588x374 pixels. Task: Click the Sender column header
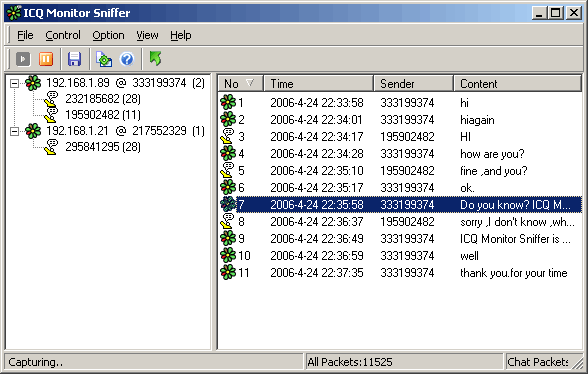tap(413, 83)
